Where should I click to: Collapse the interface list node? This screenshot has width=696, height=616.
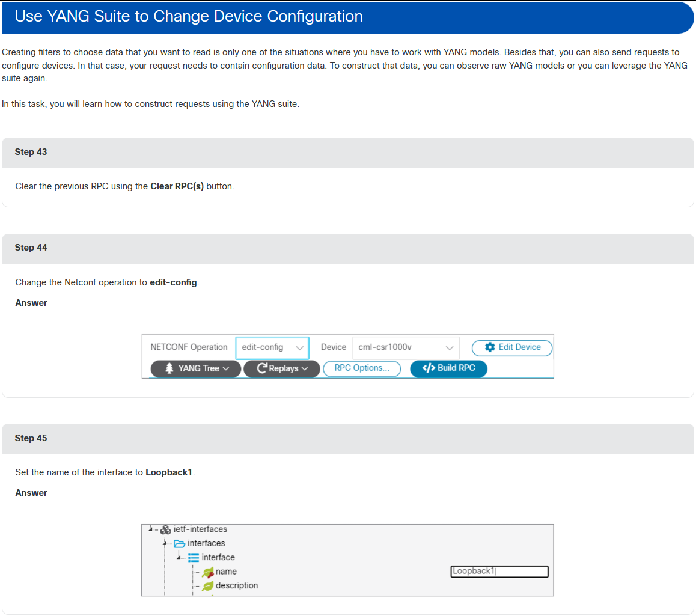pyautogui.click(x=179, y=558)
